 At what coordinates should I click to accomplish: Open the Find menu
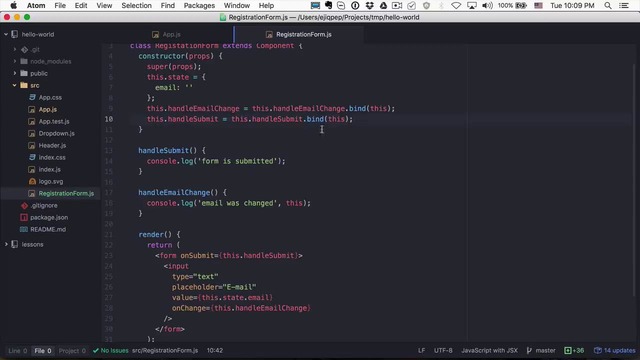[167, 5]
